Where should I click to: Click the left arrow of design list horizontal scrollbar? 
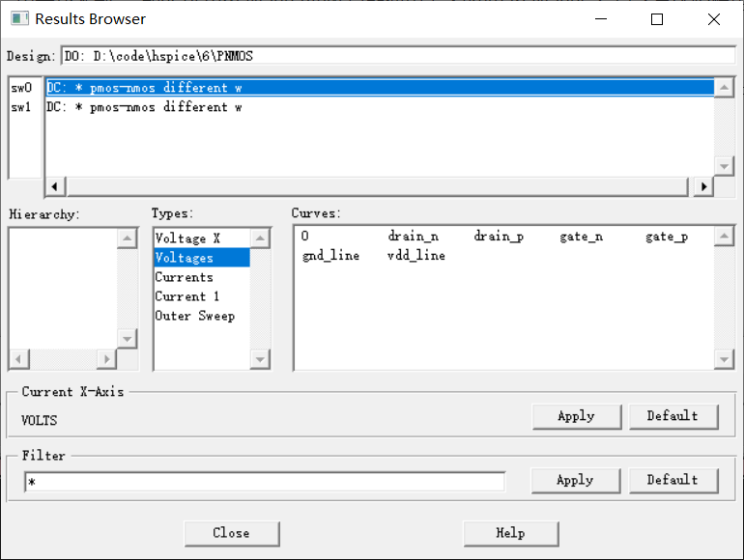(x=55, y=186)
